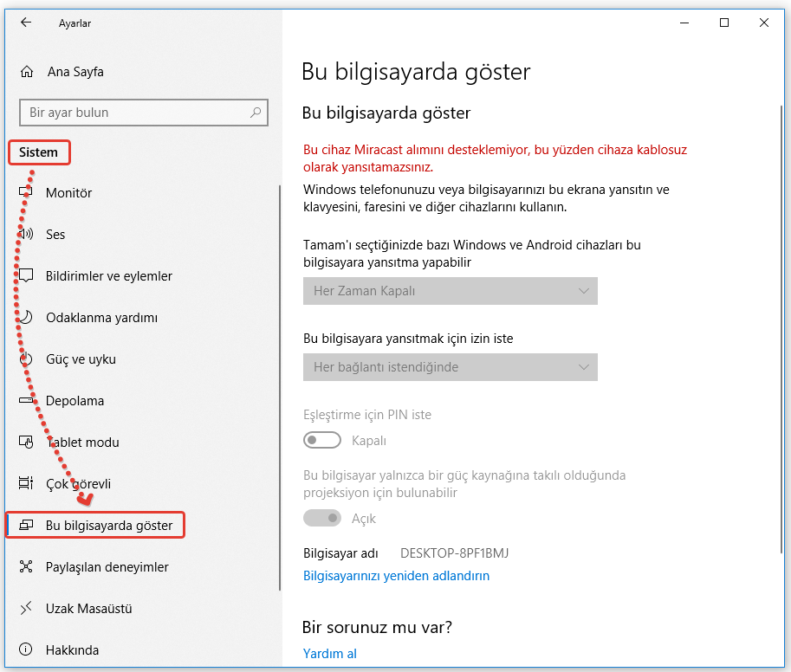Select Paylaşılan deneyimler menu item
791x672 pixels.
pos(107,566)
